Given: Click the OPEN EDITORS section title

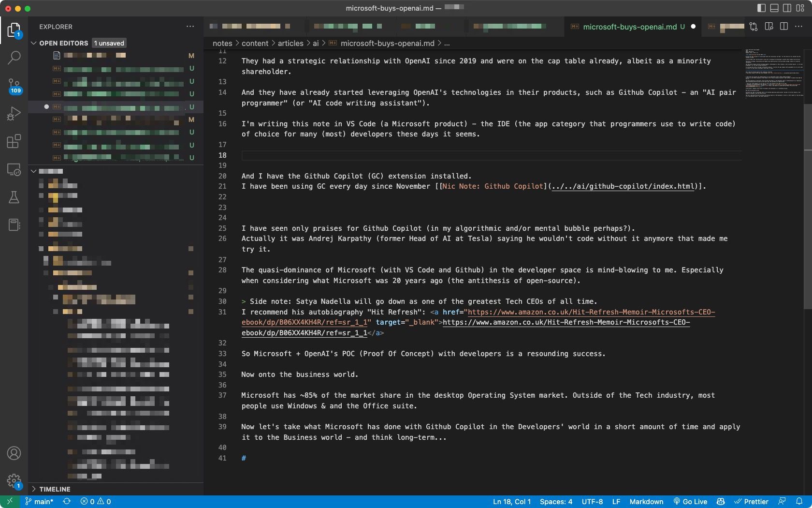Looking at the screenshot, I should point(64,43).
